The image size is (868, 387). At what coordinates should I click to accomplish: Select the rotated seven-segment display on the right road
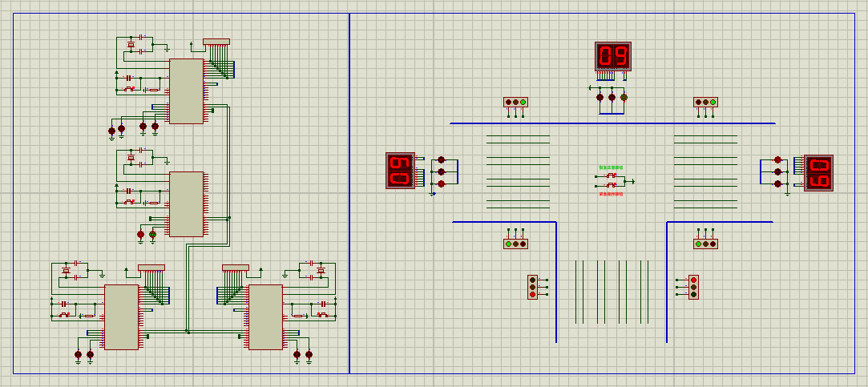coord(818,173)
